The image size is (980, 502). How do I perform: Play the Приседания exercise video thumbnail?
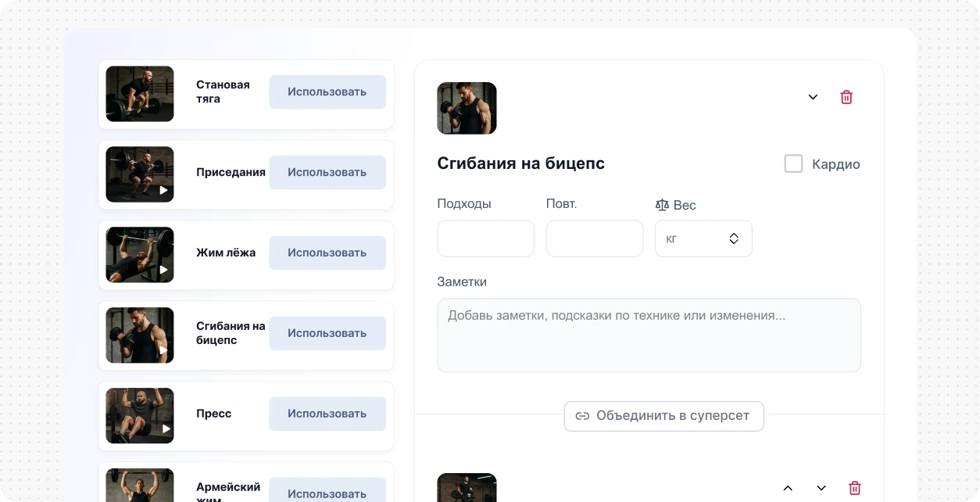click(x=140, y=174)
